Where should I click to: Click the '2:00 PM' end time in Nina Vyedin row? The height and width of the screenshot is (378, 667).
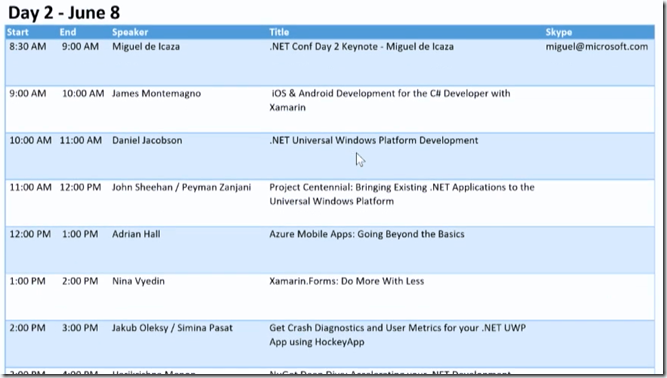[x=80, y=281]
